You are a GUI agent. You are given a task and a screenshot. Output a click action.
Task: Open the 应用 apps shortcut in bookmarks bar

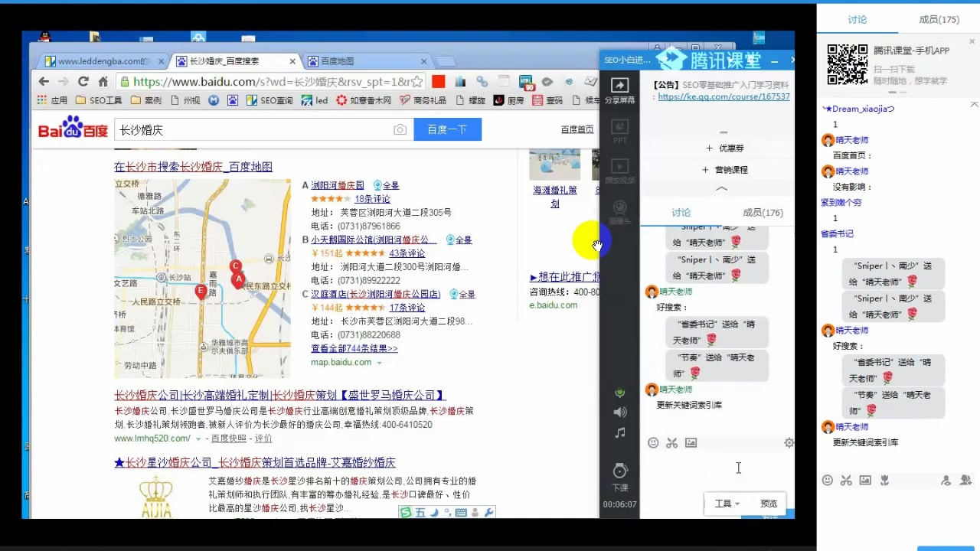pos(52,100)
